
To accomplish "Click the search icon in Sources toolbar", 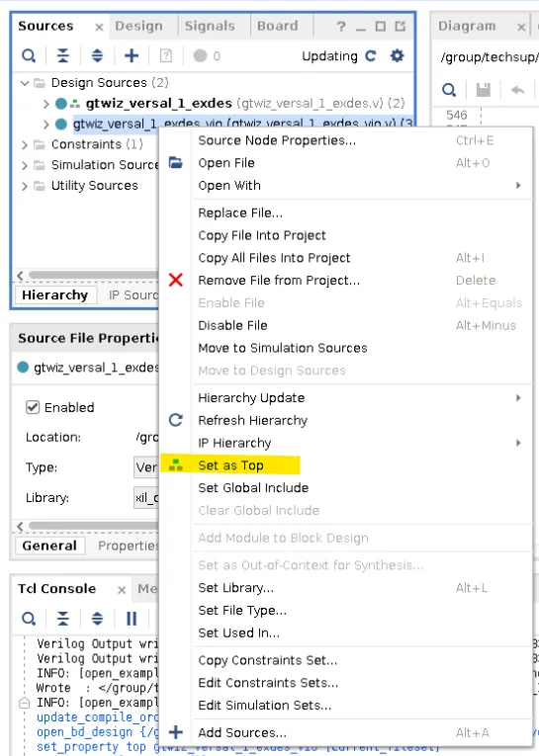I will click(x=29, y=56).
